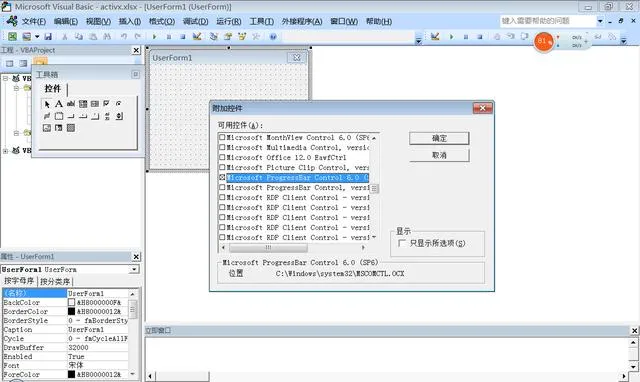Close the 工程 VBAProject panel

[136, 50]
